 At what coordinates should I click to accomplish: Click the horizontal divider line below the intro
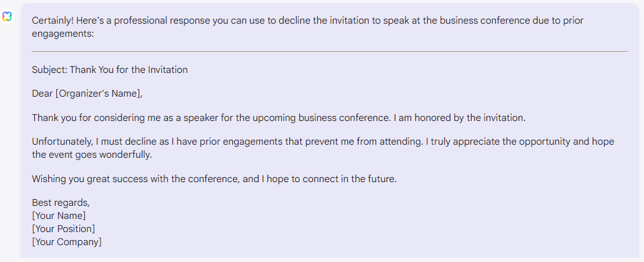pos(330,51)
